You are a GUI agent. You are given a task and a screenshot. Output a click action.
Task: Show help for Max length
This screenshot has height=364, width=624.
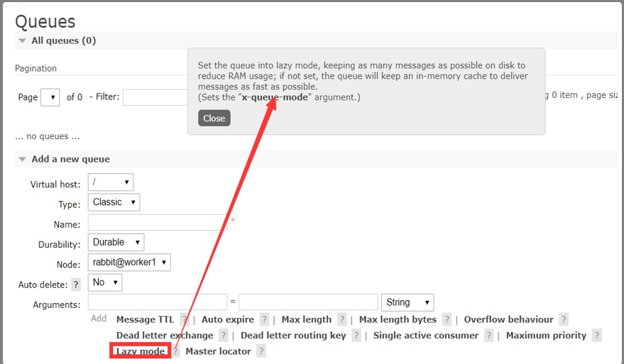[342, 319]
